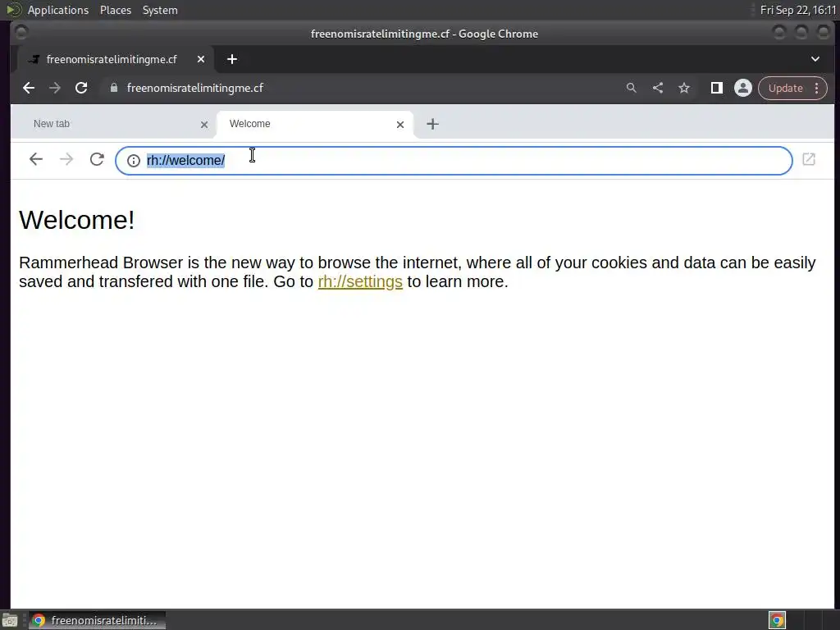This screenshot has height=630, width=840.
Task: Select the Welcome tab in Rammerhead
Action: (315, 124)
